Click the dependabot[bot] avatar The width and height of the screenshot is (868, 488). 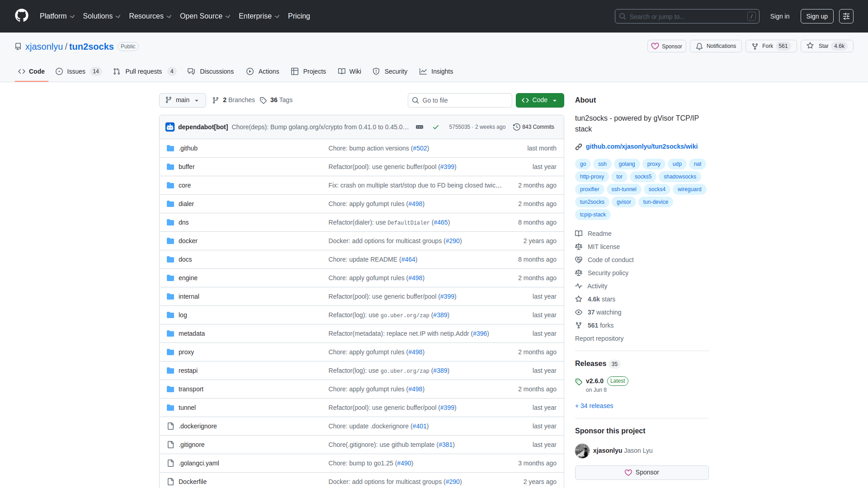170,127
